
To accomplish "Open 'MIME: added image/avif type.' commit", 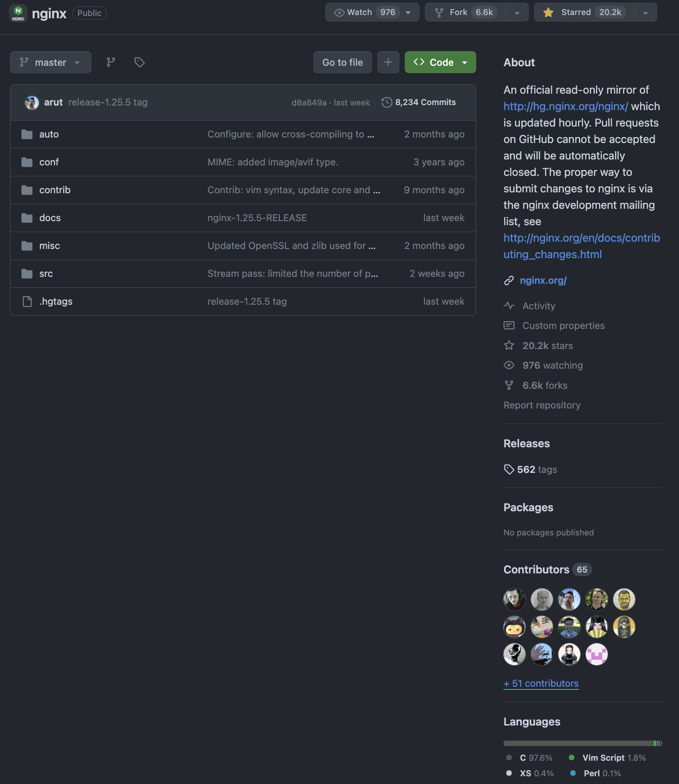I will [x=273, y=162].
